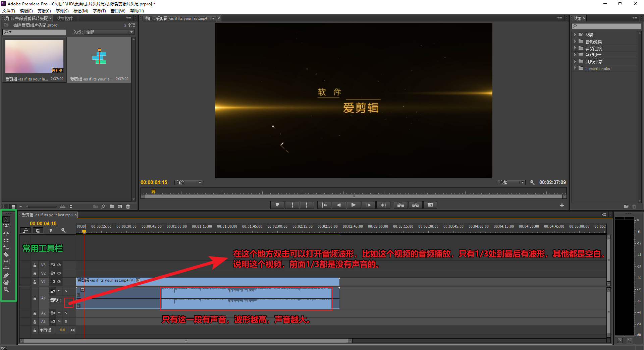Solo audio track A1
The image size is (644, 350).
[x=66, y=291]
